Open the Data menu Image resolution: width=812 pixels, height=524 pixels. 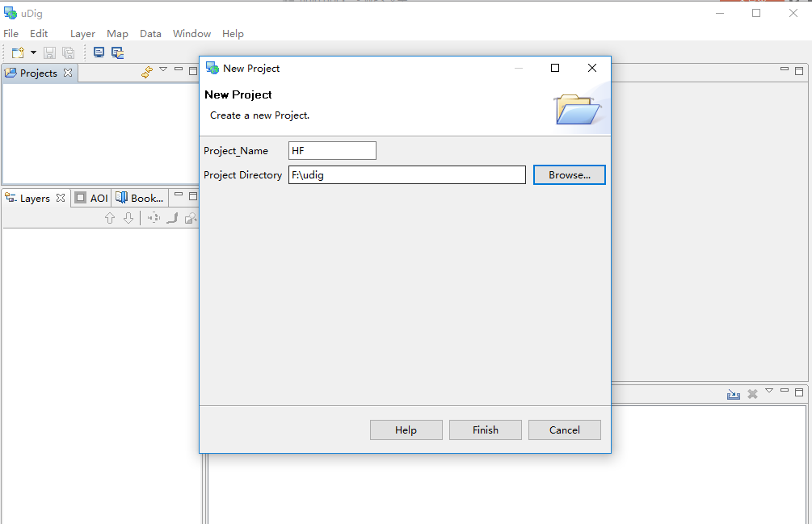click(151, 34)
